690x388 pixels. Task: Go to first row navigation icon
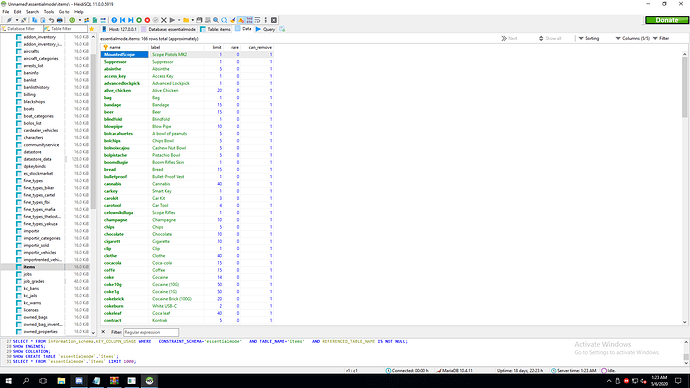coord(122,20)
